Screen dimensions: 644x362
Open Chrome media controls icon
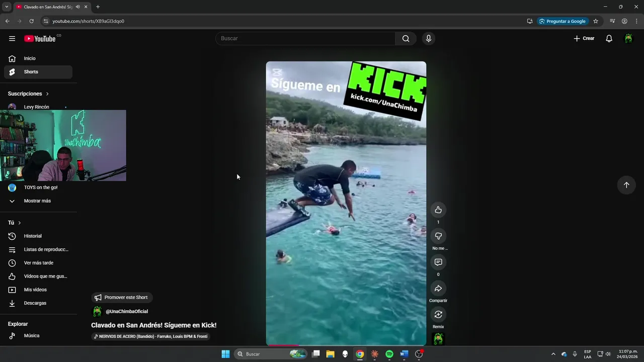click(x=612, y=21)
